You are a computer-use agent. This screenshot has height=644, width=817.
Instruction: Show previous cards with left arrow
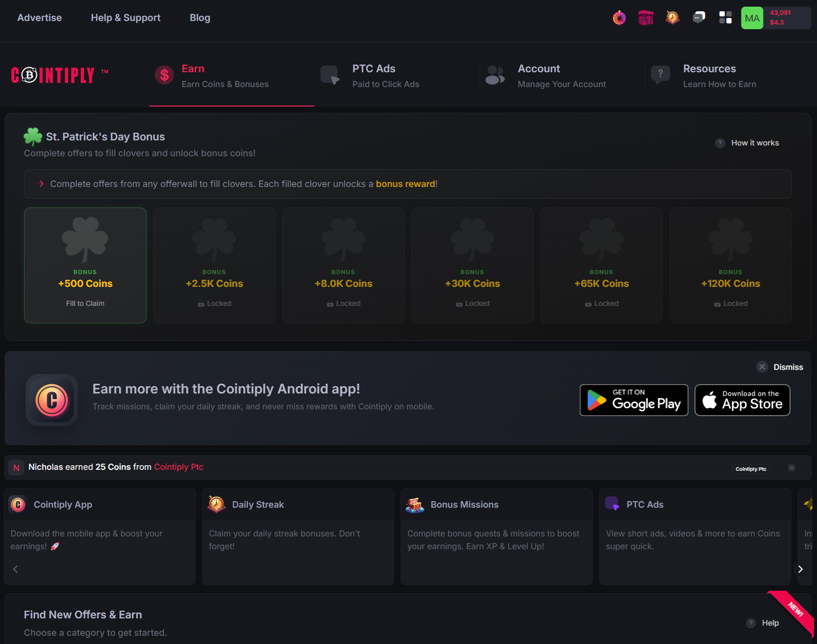(x=16, y=569)
